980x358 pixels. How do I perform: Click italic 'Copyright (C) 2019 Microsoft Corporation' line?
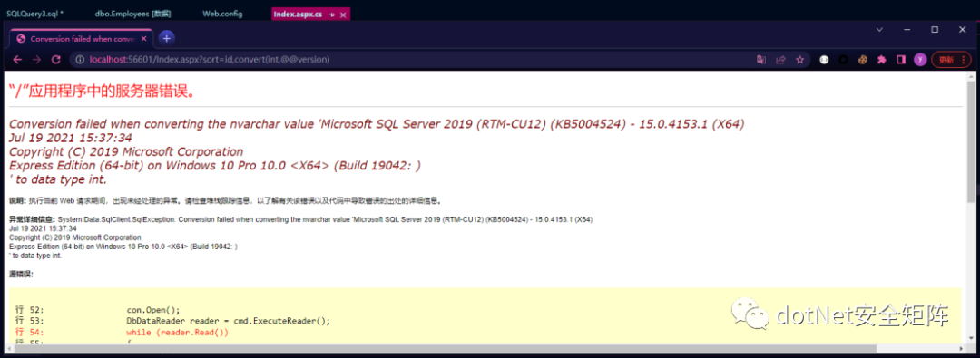[x=126, y=152]
